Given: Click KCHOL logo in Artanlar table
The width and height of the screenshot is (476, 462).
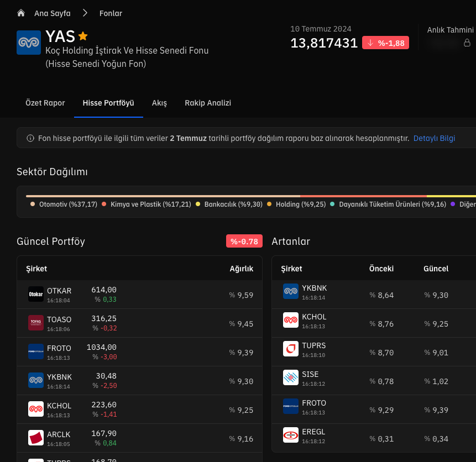Looking at the screenshot, I should point(291,320).
